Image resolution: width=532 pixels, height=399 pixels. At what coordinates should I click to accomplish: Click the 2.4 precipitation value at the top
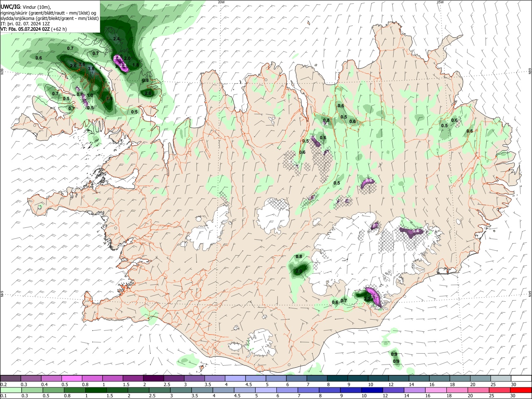[x=116, y=39]
